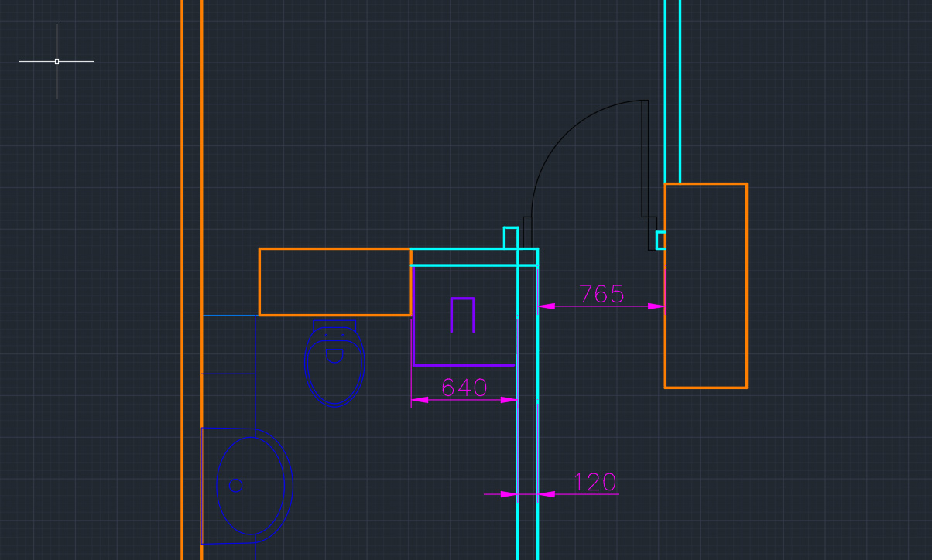Select the tall orange rectangle beside 765
The image size is (932, 560).
[705, 285]
